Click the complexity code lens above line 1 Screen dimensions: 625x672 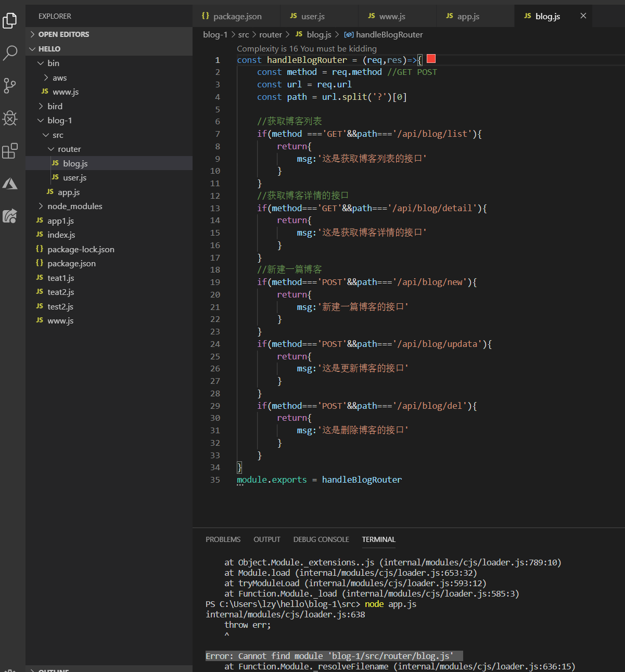tap(307, 49)
